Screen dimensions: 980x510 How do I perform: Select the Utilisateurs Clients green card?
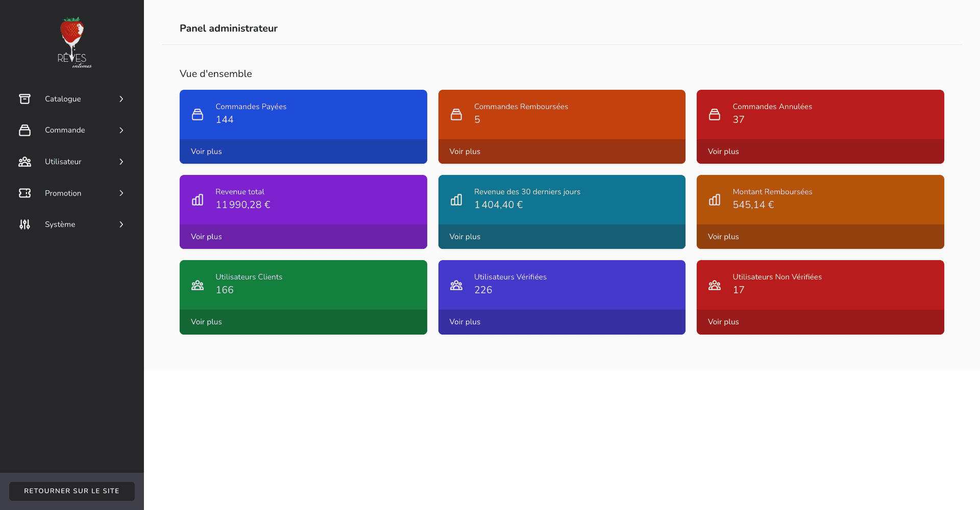(x=303, y=285)
